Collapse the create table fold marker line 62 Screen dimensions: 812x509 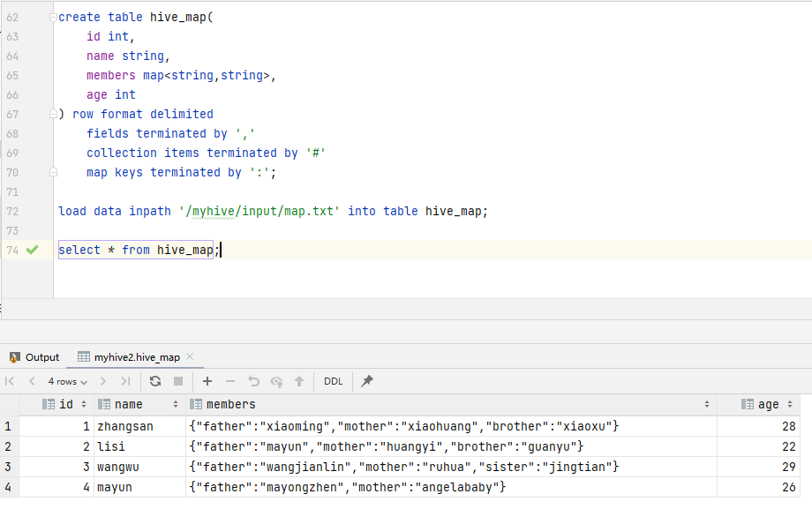[x=53, y=18]
